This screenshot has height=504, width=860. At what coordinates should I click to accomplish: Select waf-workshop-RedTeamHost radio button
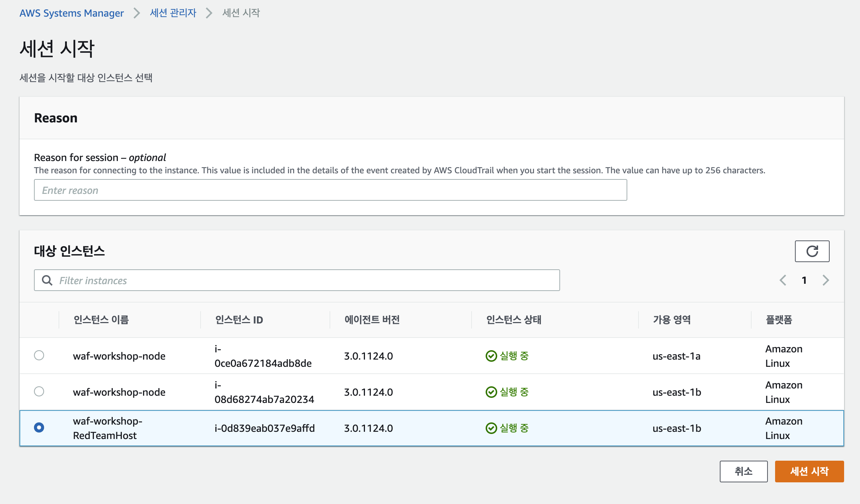click(x=39, y=427)
